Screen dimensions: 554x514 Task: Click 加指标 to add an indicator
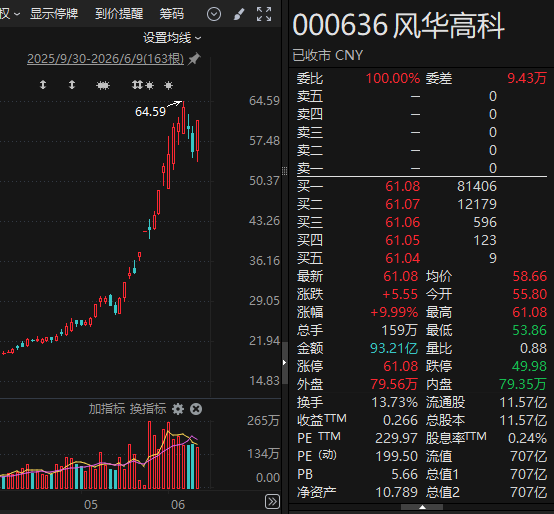107,409
